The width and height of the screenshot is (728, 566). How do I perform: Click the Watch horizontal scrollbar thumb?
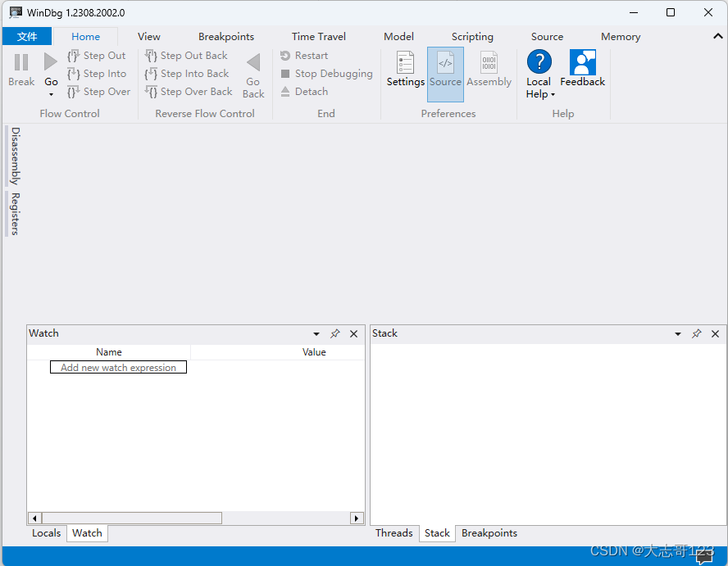point(132,518)
